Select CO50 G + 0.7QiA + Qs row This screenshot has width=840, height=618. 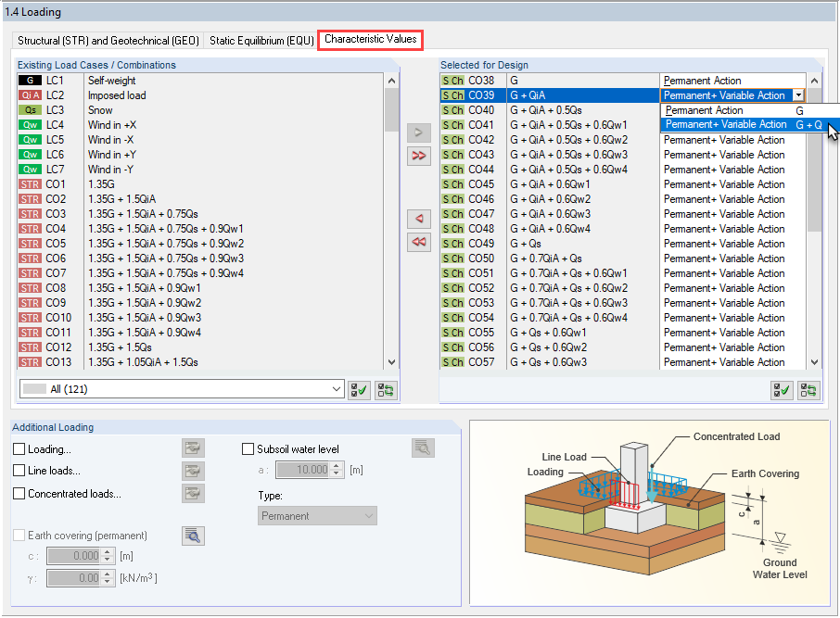pyautogui.click(x=623, y=259)
